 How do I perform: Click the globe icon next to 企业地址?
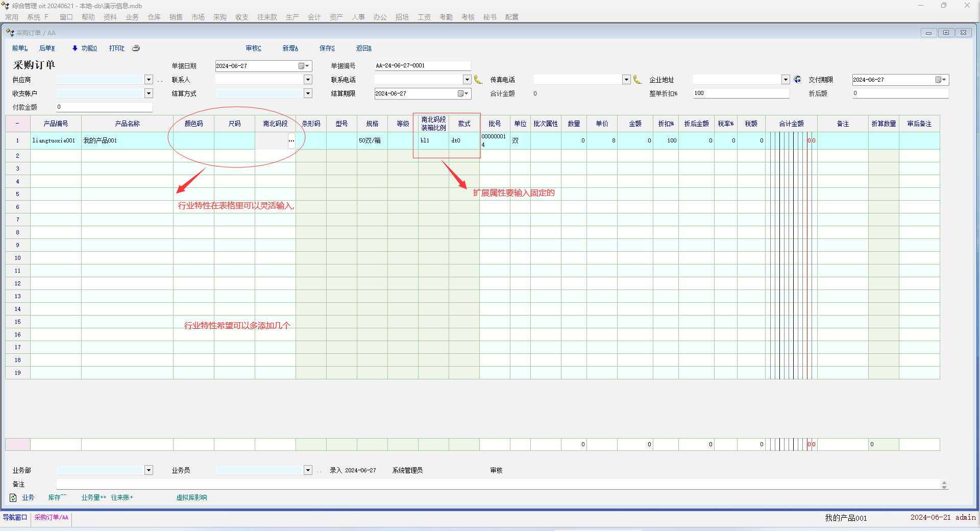797,80
